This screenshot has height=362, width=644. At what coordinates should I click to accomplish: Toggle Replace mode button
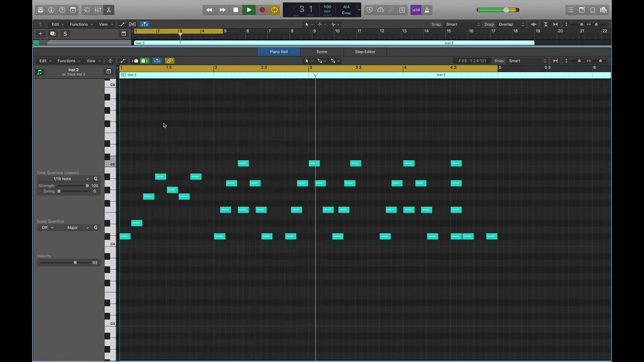369,10
